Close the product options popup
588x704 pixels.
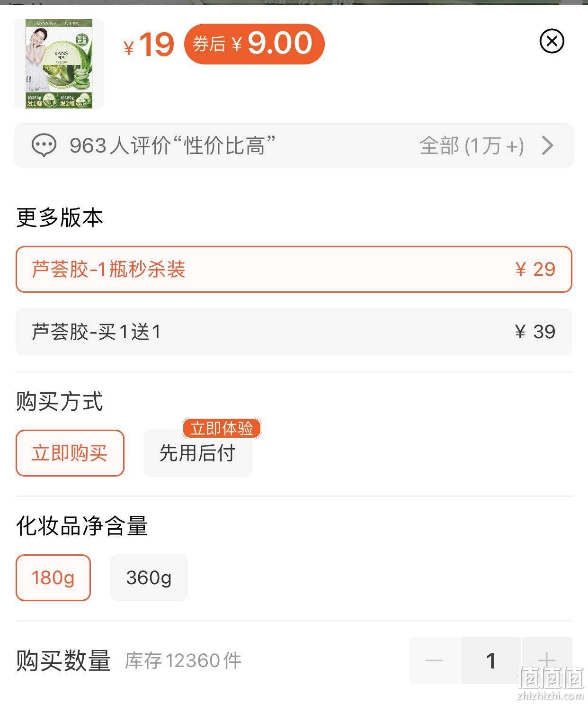552,41
